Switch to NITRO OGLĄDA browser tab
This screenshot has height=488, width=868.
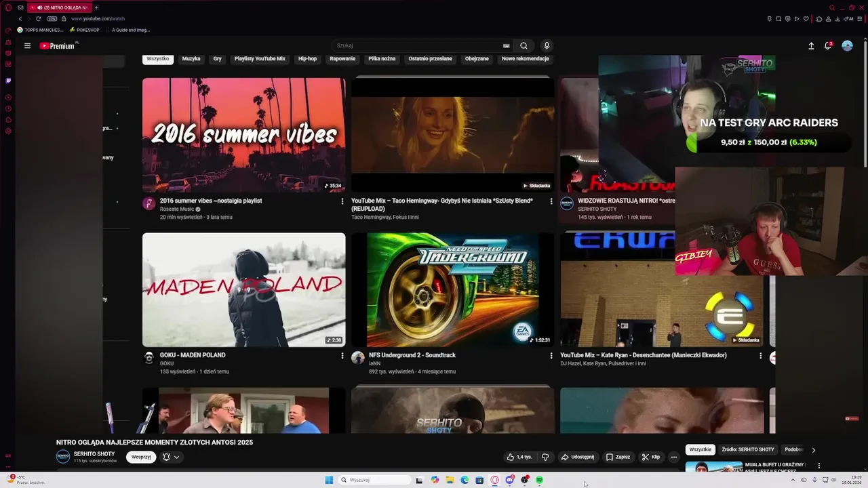(x=59, y=7)
